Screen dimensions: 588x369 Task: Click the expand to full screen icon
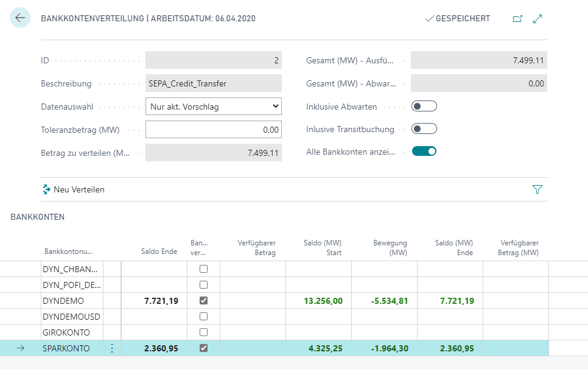click(x=537, y=19)
